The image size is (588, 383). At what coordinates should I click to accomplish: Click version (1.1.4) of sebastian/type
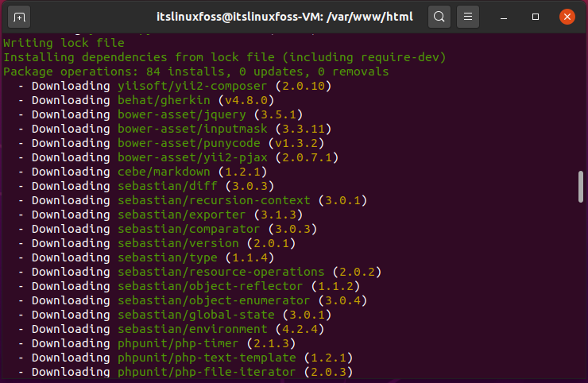click(250, 257)
